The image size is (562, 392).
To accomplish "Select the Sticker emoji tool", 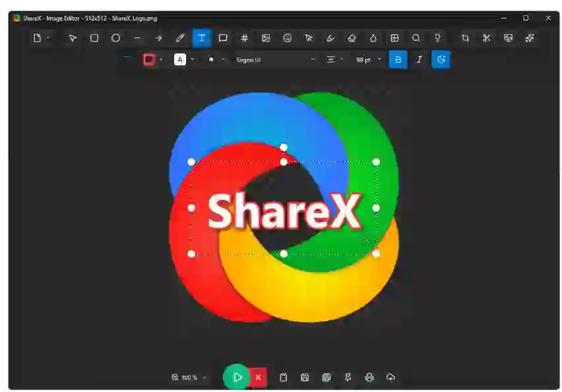I will click(x=287, y=38).
